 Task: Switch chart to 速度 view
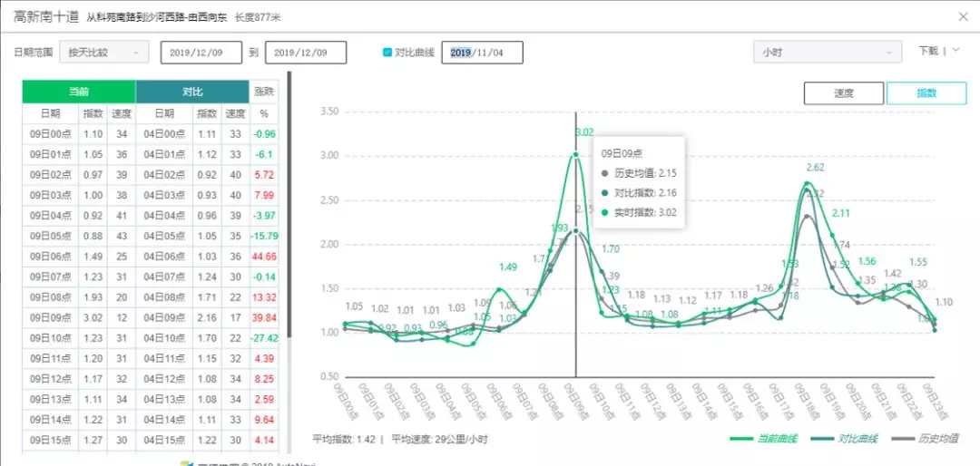pos(843,93)
